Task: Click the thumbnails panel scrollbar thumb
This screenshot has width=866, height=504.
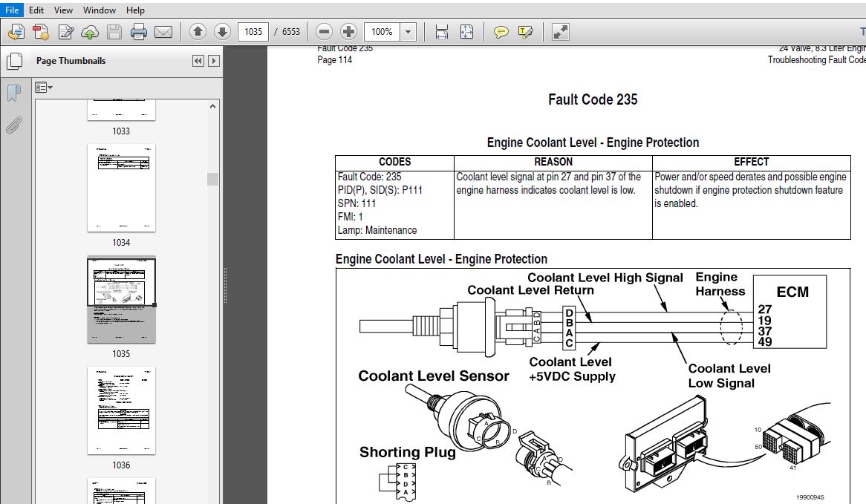Action: tap(212, 179)
